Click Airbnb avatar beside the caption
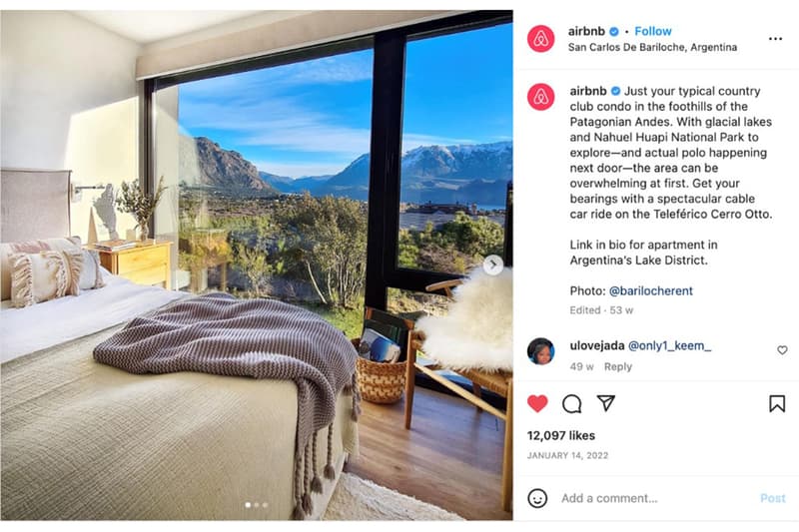 [540, 97]
